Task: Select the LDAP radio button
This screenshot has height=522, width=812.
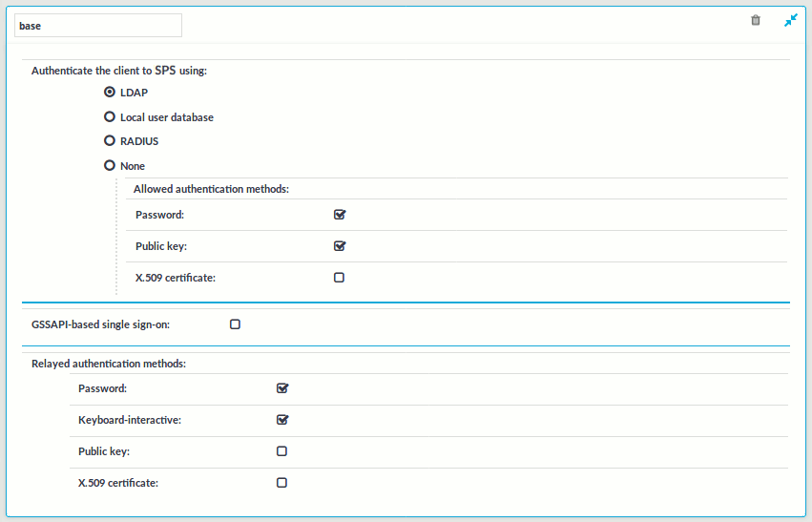Action: pyautogui.click(x=110, y=93)
